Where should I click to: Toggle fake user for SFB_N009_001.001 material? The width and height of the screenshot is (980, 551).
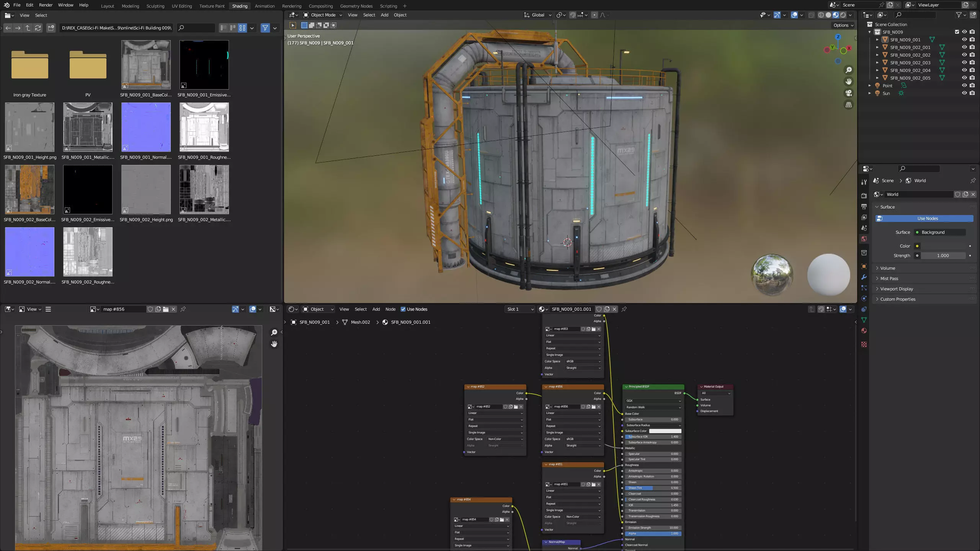click(599, 309)
